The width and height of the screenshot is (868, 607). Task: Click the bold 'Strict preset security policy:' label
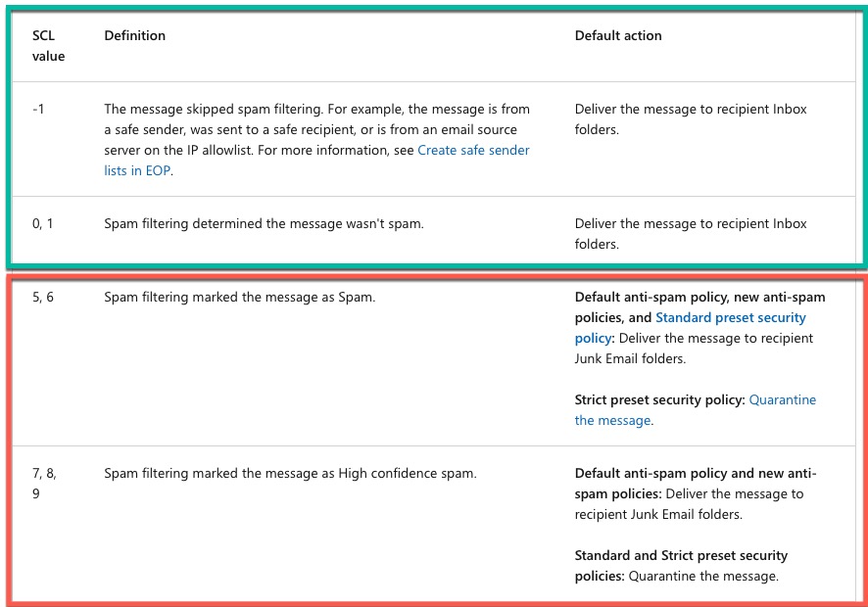click(659, 399)
